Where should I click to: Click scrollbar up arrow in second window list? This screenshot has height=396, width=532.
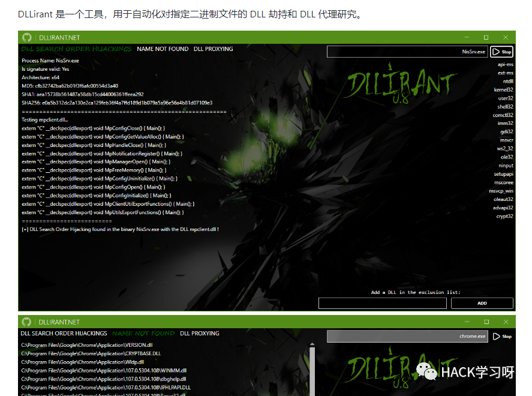[x=312, y=344]
